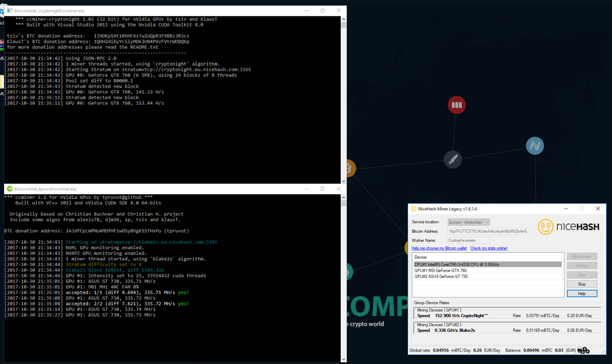Click the 'NVML GPU monitoring enabled.' line
This screenshot has width=612, height=364.
[x=75, y=248]
